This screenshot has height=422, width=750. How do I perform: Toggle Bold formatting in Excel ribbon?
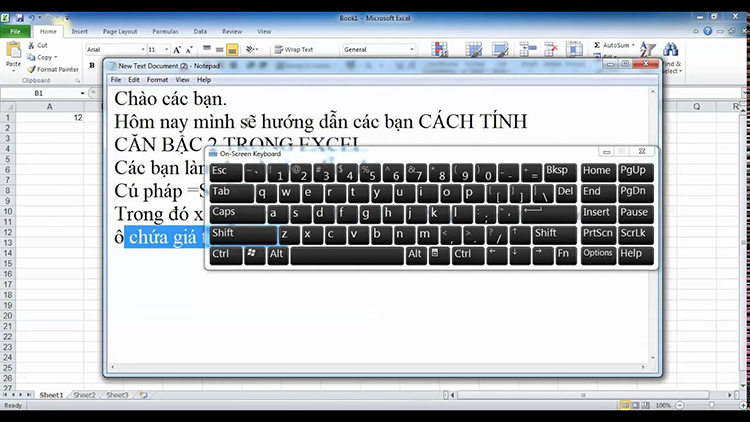coord(92,65)
